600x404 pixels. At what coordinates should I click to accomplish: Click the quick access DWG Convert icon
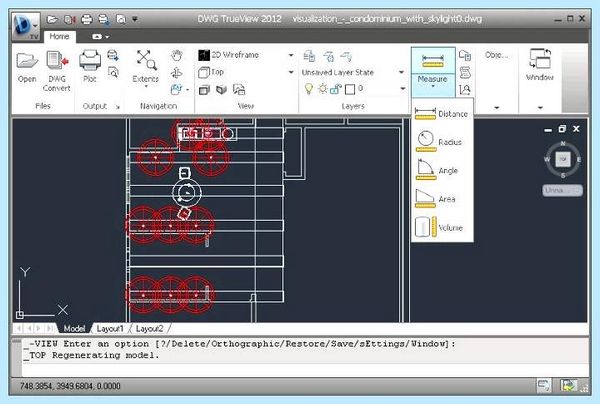tap(70, 19)
